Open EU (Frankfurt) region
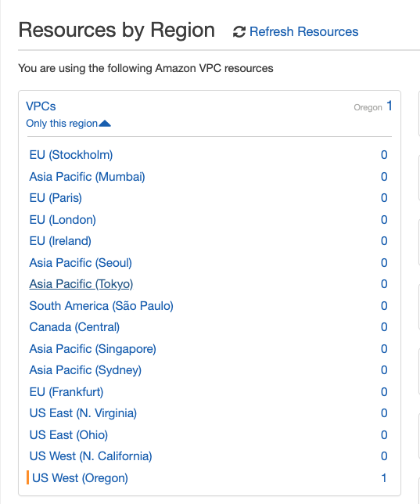Image resolution: width=420 pixels, height=504 pixels. 66,392
